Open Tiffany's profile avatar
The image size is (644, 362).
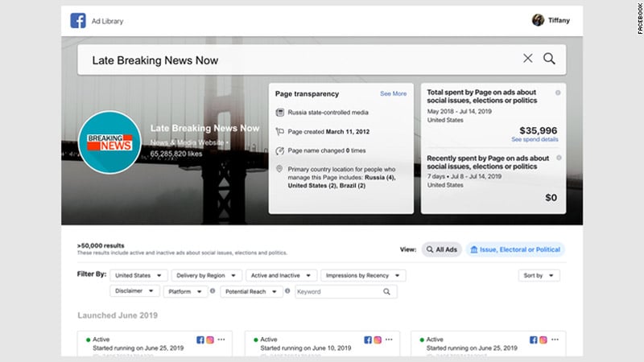pos(538,20)
